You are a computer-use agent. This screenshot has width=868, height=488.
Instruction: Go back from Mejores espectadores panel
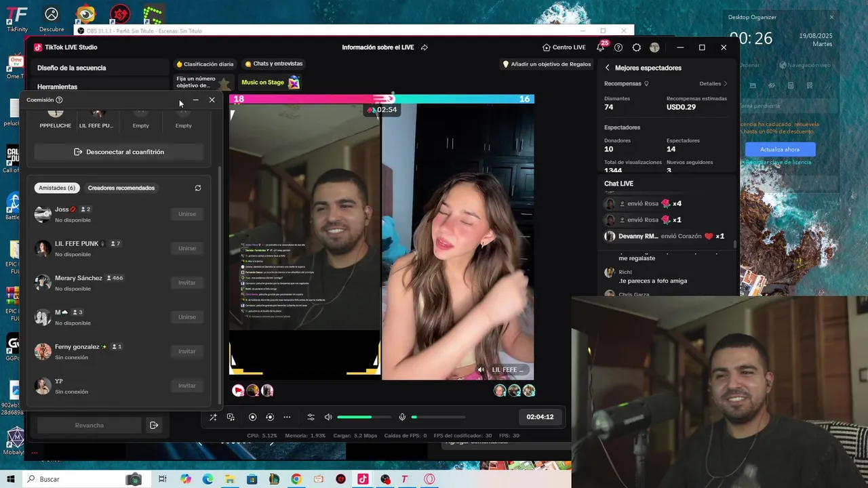tap(608, 68)
